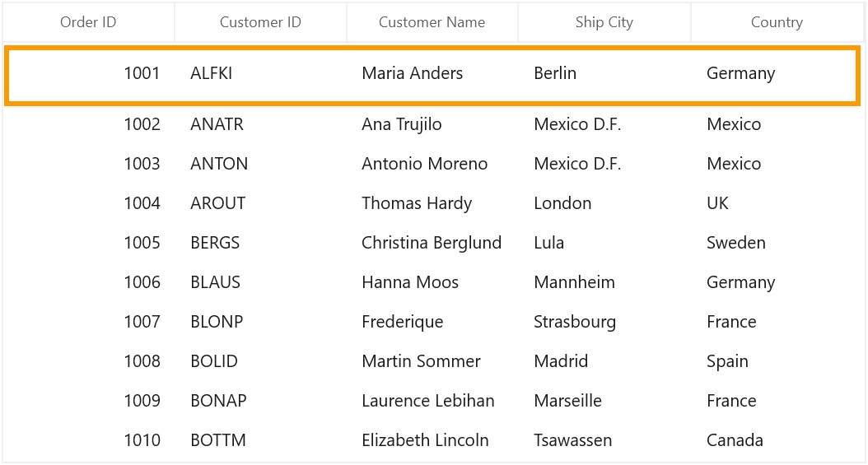This screenshot has width=868, height=465.
Task: Select the BERGS customer ID cell
Action: tap(261, 243)
